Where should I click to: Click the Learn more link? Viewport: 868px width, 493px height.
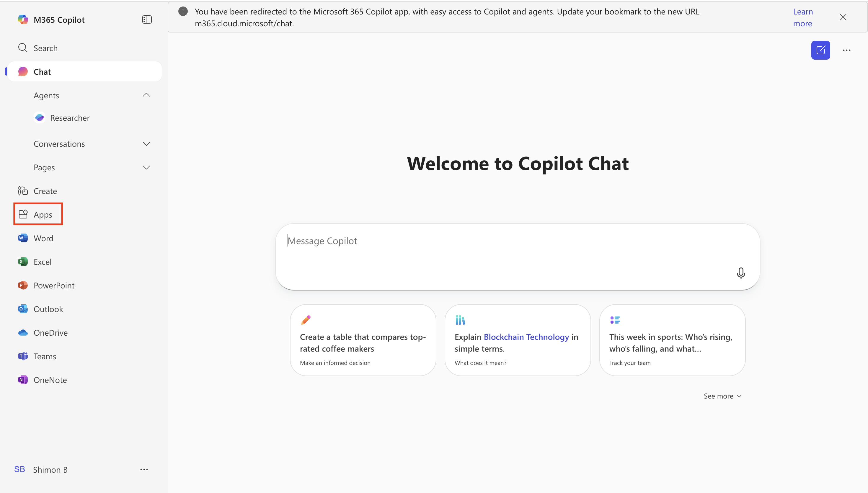click(803, 18)
